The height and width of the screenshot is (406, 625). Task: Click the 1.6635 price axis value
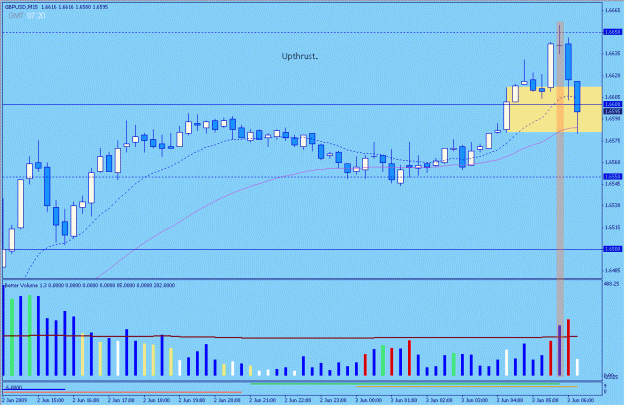click(613, 53)
